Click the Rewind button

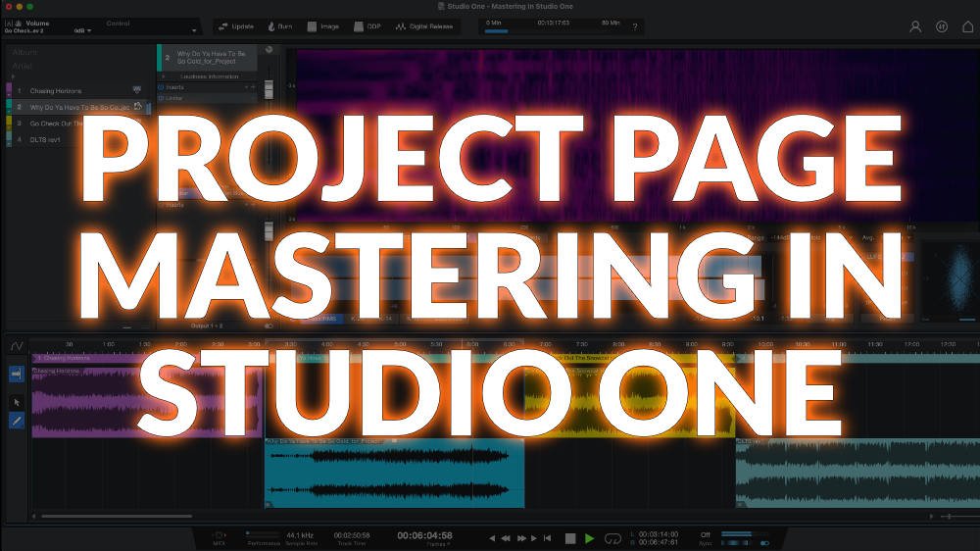[x=506, y=538]
